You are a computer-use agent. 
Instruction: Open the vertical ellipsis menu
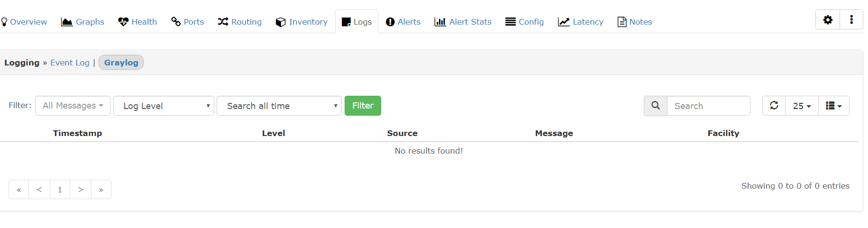[851, 20]
